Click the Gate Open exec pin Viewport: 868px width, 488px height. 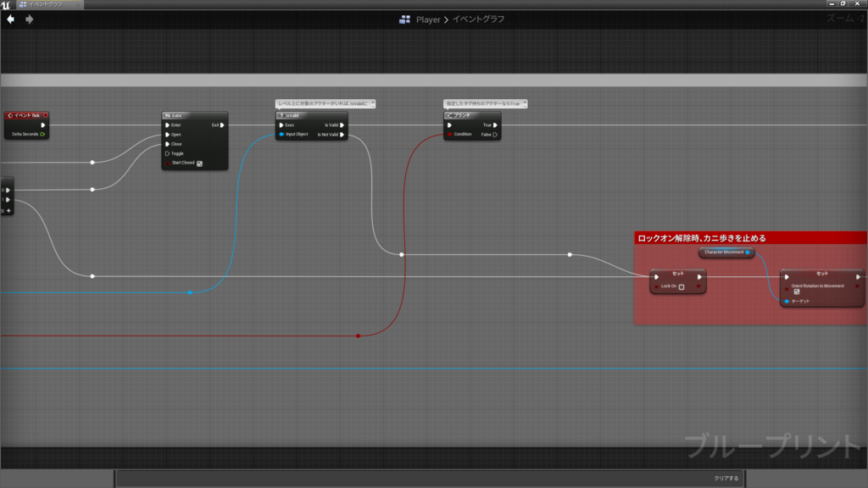pos(167,135)
